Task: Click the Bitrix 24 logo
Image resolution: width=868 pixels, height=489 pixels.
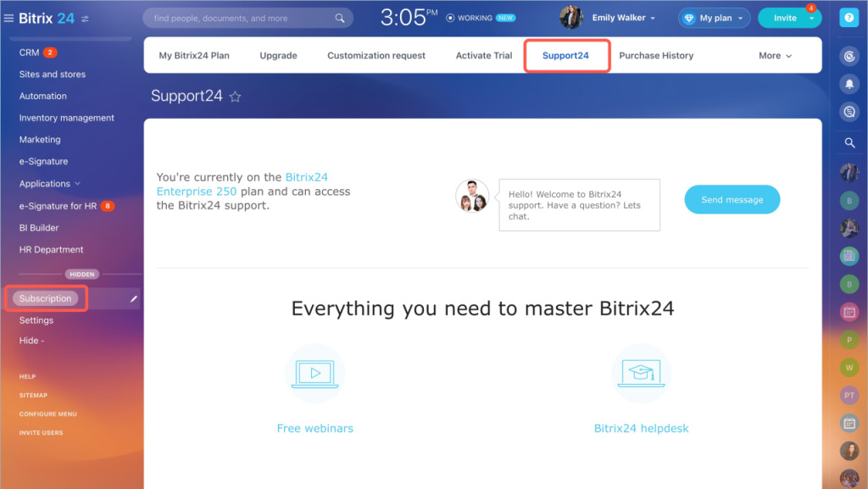Action: [x=47, y=19]
